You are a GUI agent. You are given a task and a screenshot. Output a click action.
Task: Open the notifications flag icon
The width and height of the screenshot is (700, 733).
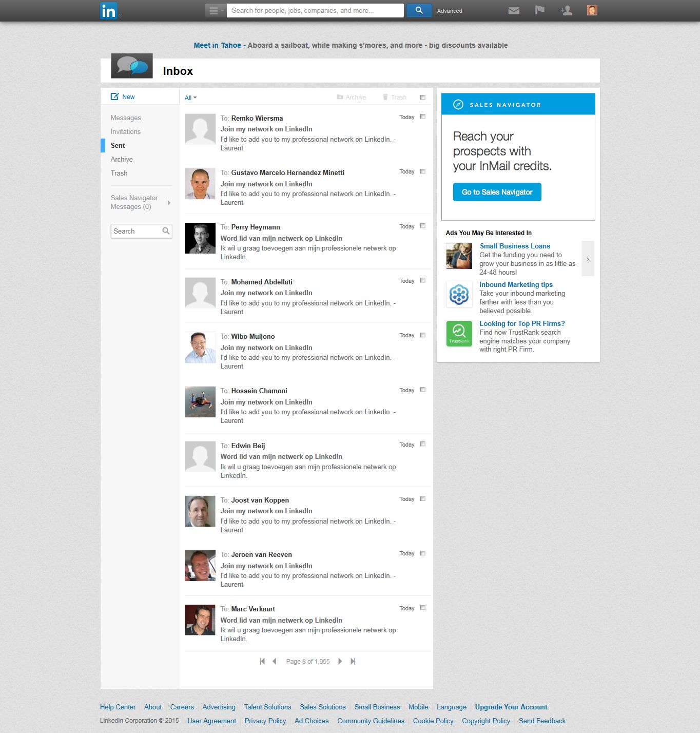click(539, 10)
